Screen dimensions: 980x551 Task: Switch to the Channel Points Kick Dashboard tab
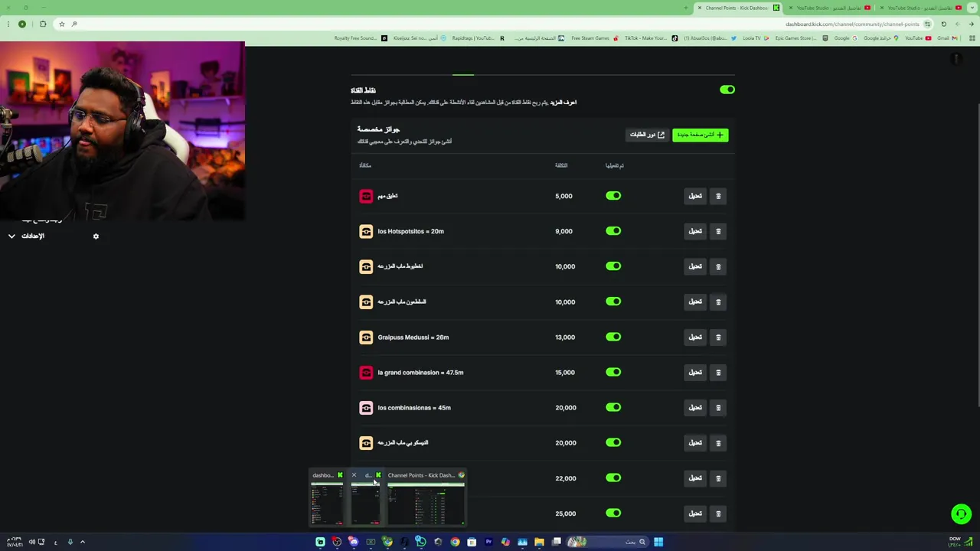pos(739,8)
